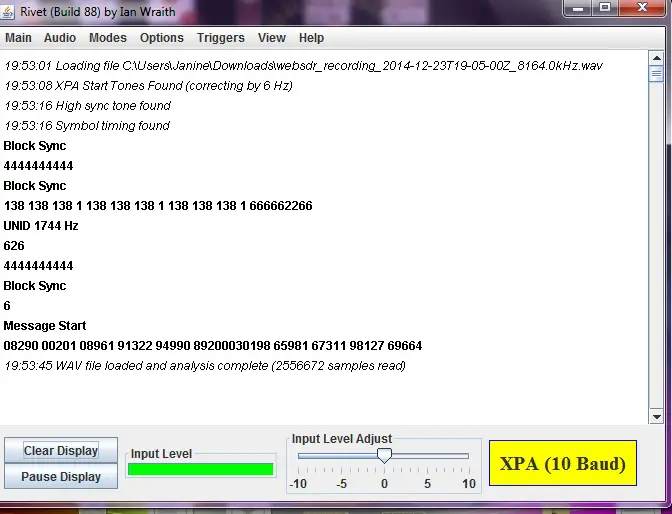The width and height of the screenshot is (672, 514).
Task: Click the Pause Display button
Action: click(x=61, y=477)
